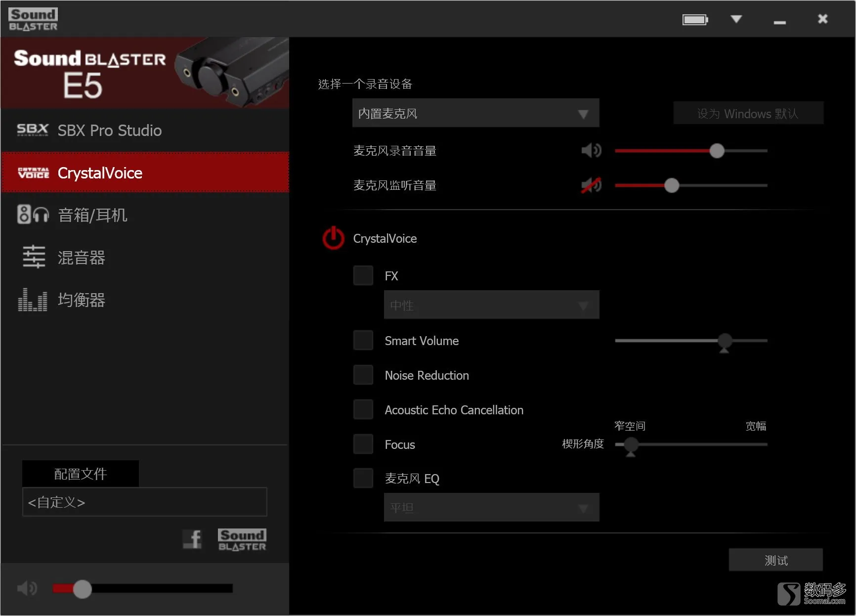Close the Sound Blaster window
This screenshot has height=616, width=856.
[x=823, y=19]
